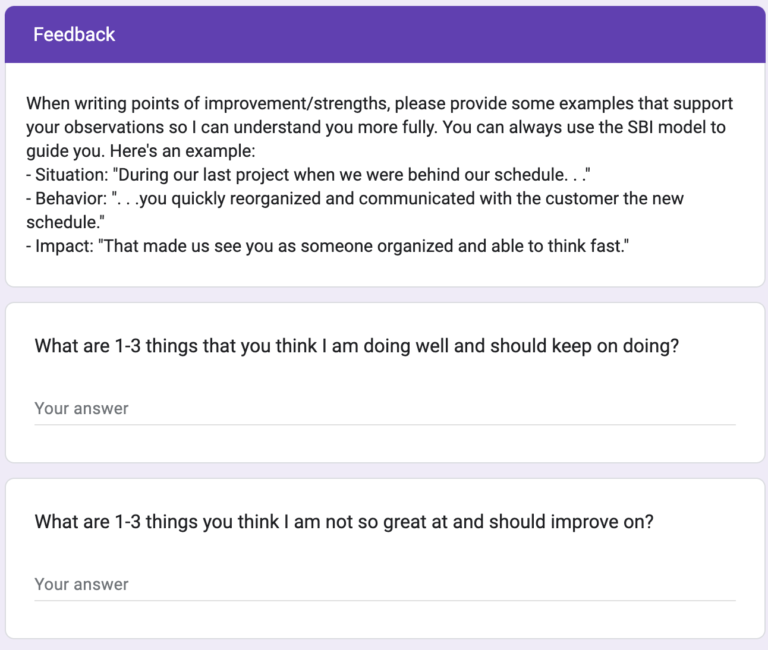Click the answer field under the doing well question
This screenshot has width=768, height=650.
tap(384, 408)
